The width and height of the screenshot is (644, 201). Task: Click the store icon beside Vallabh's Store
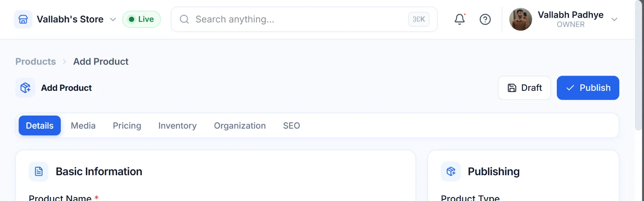tap(23, 19)
